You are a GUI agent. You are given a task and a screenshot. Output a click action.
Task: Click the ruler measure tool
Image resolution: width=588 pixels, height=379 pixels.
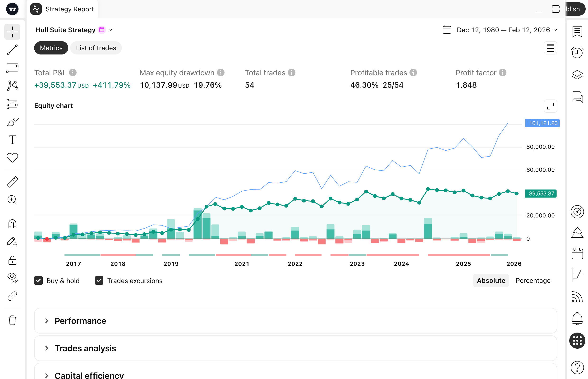pos(12,182)
